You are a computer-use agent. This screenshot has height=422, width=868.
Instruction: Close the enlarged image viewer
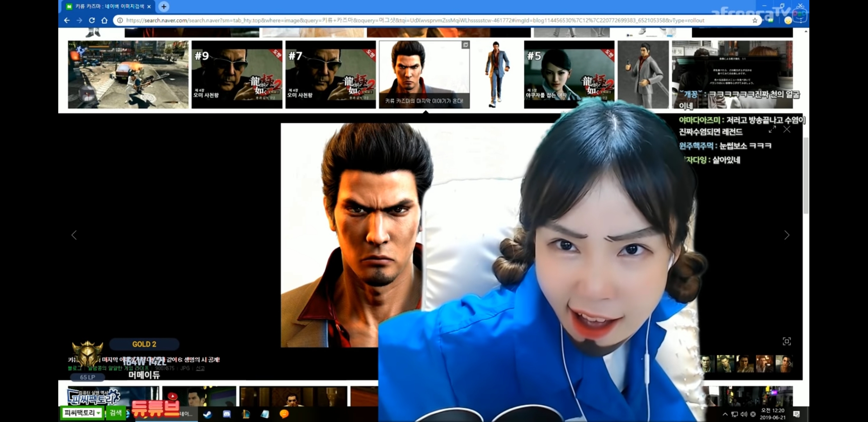[x=787, y=129]
